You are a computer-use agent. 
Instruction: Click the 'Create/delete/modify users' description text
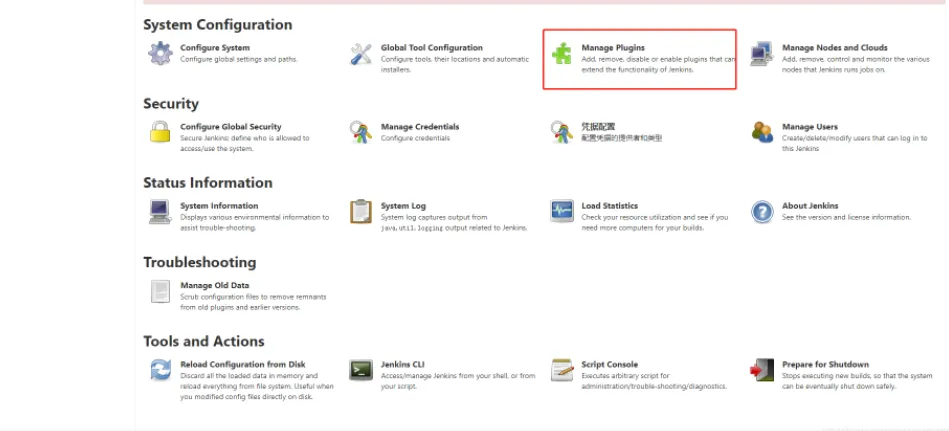855,143
